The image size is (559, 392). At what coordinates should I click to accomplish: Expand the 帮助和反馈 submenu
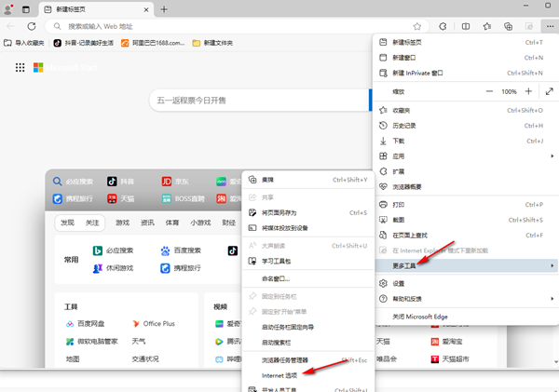tap(466, 299)
